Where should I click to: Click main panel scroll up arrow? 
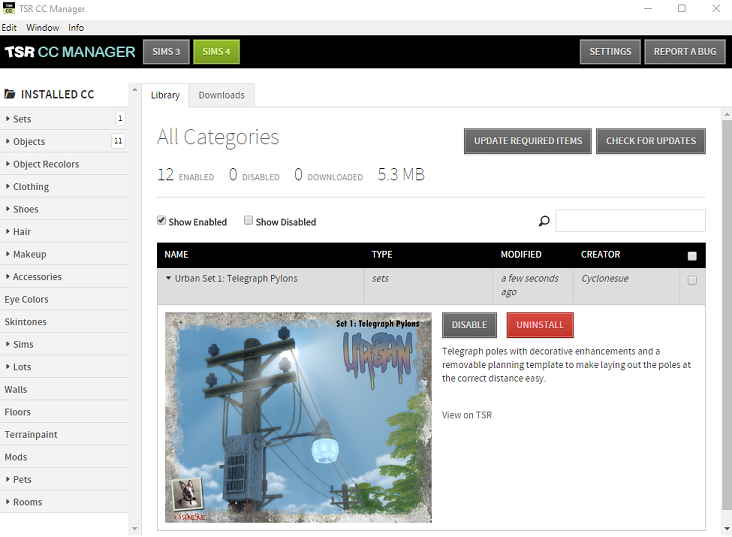click(727, 114)
